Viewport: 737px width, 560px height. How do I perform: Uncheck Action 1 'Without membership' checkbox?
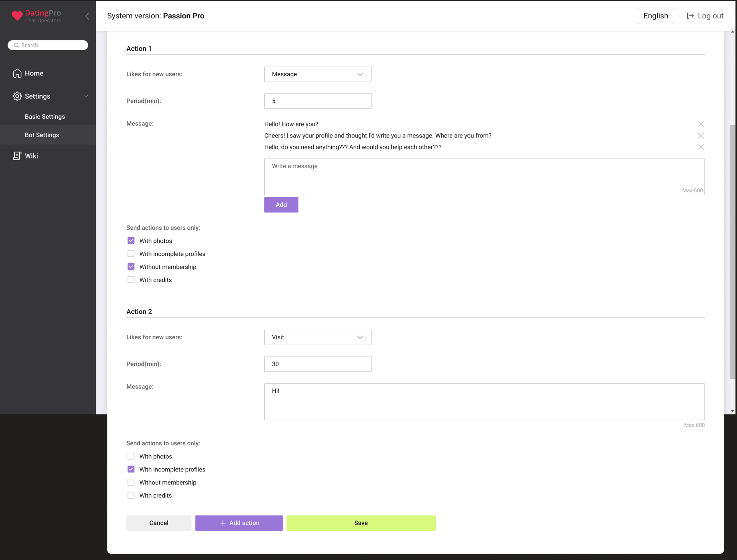pos(131,267)
